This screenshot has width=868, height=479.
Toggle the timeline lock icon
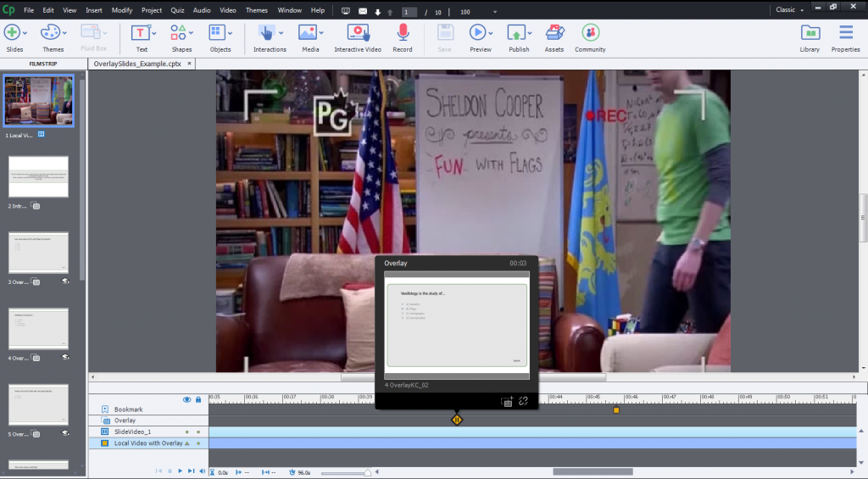pyautogui.click(x=198, y=399)
